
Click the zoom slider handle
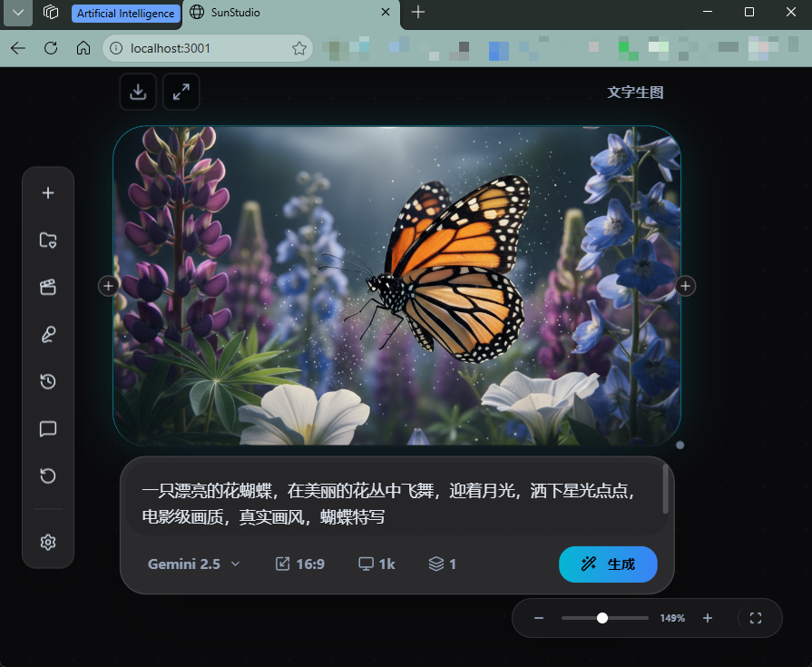[602, 618]
